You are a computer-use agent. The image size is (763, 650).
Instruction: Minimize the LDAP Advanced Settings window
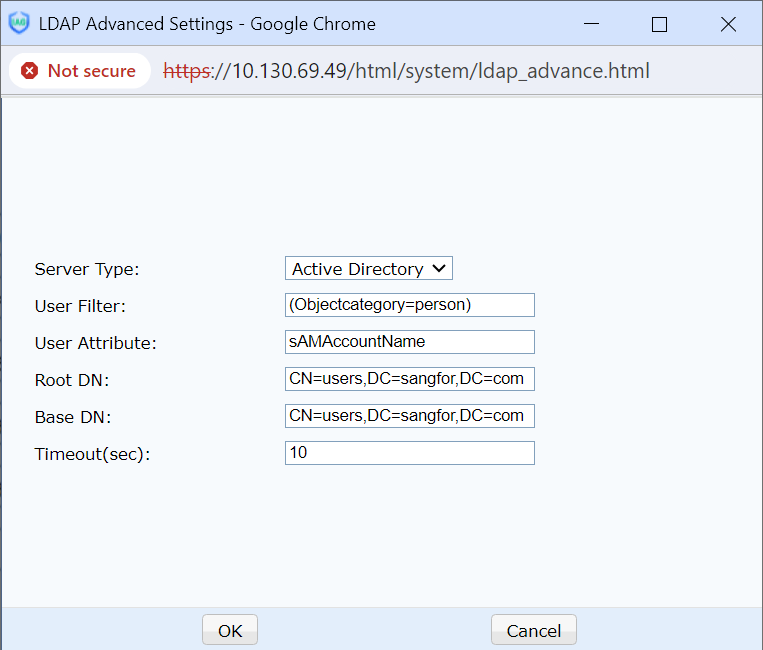pyautogui.click(x=589, y=24)
